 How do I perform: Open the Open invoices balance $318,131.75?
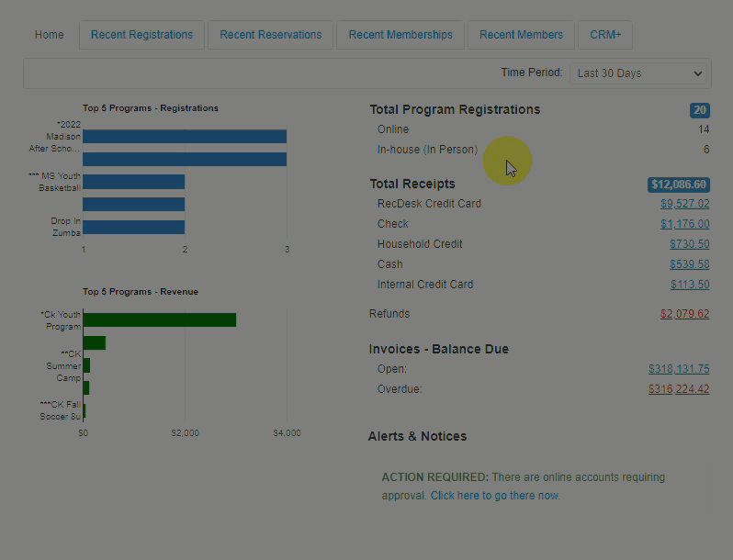[678, 369]
